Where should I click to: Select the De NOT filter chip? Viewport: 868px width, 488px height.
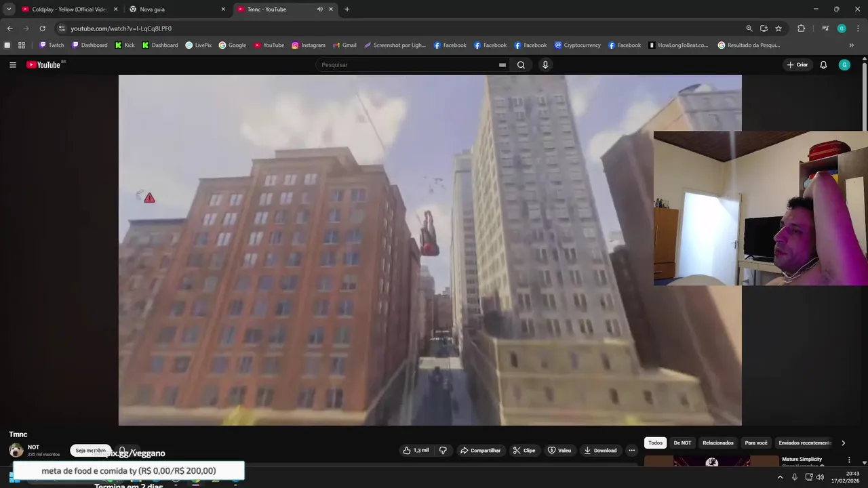(682, 443)
